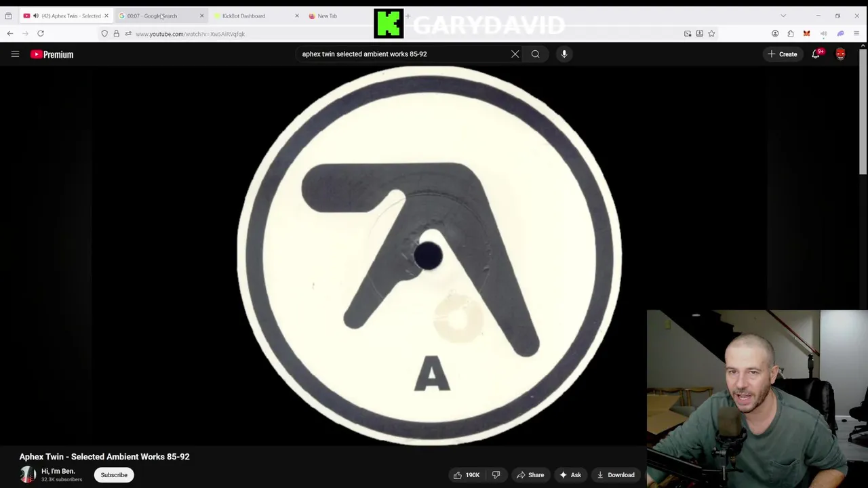Submit search with the magnifier button
This screenshot has height=488, width=868.
point(536,54)
